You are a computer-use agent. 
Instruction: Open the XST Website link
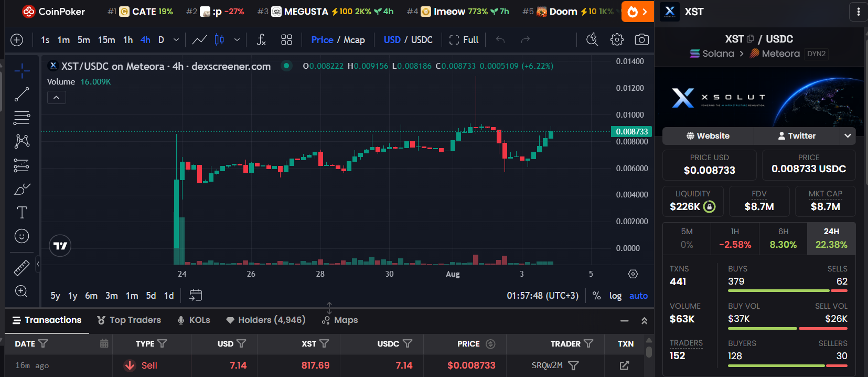708,135
